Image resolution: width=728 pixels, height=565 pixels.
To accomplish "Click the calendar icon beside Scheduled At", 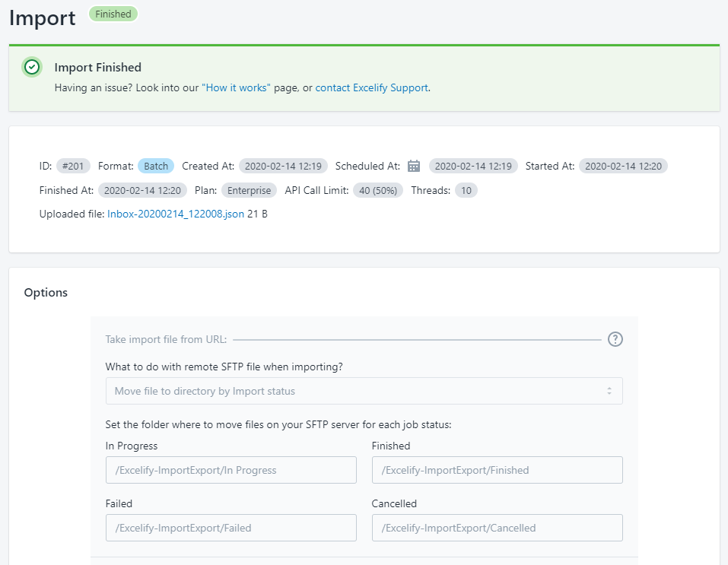I will click(x=414, y=166).
